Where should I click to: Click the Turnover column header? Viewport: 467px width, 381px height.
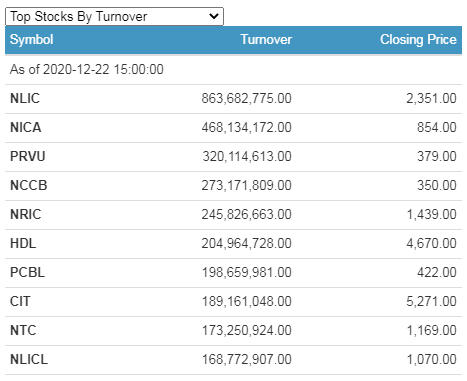(x=266, y=39)
